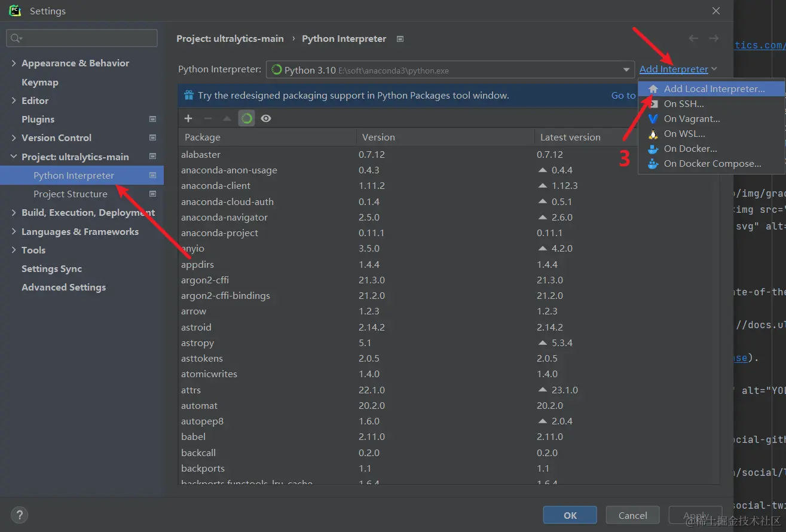Expand Build, Execution, Deployment group
Viewport: 786px width, 532px height.
coord(14,212)
